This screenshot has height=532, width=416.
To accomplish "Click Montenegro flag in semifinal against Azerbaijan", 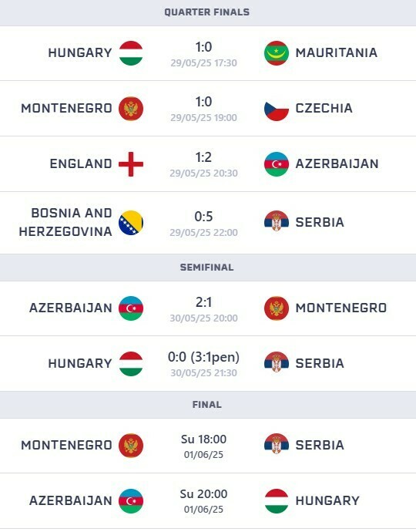I will tap(277, 308).
